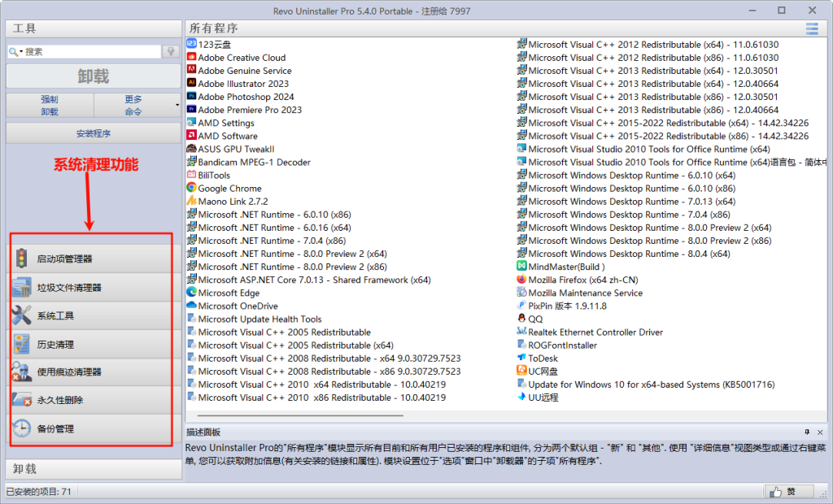Select Google Chrome in the program list

tap(229, 189)
